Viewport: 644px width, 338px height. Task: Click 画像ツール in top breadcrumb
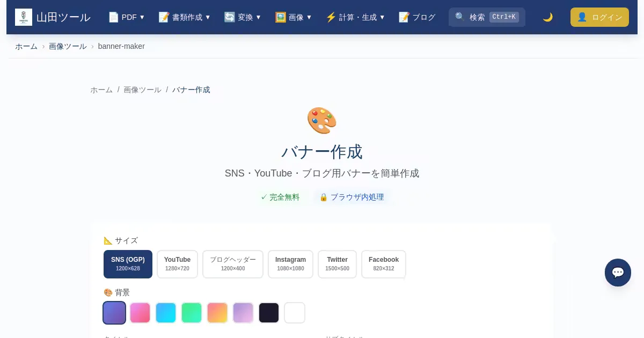[68, 46]
